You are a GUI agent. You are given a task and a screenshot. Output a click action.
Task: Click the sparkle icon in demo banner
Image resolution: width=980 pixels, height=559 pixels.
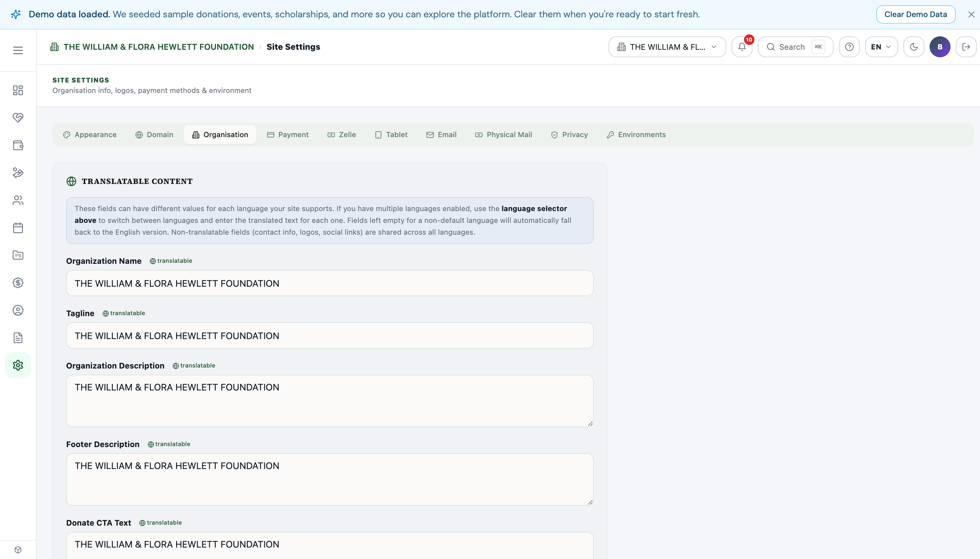click(x=16, y=15)
